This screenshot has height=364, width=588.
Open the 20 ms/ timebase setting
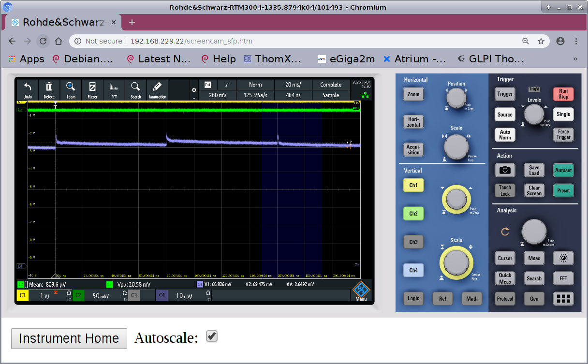(293, 85)
